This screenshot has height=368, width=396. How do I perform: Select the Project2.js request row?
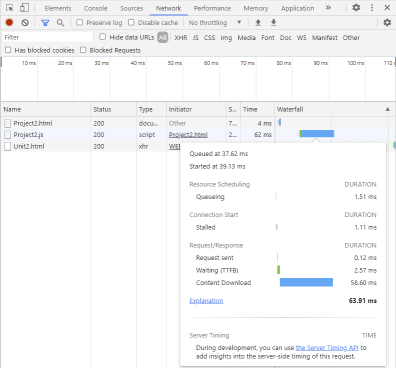pos(198,135)
